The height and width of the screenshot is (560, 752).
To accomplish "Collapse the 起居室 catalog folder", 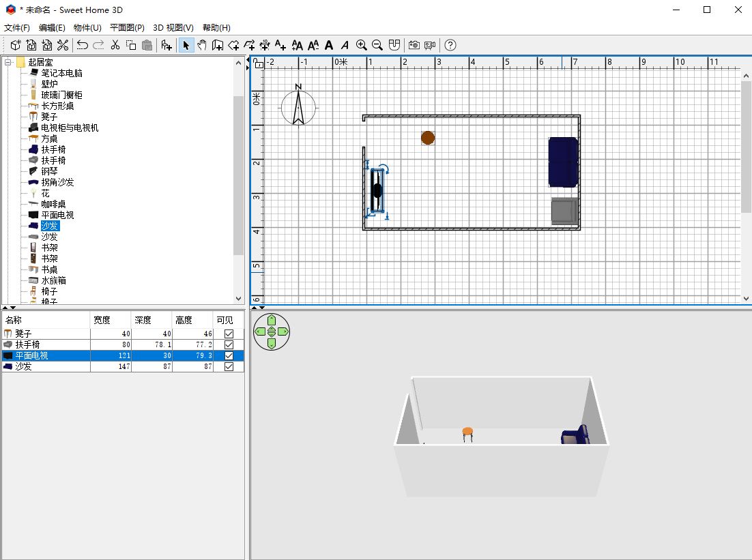I will [9, 62].
